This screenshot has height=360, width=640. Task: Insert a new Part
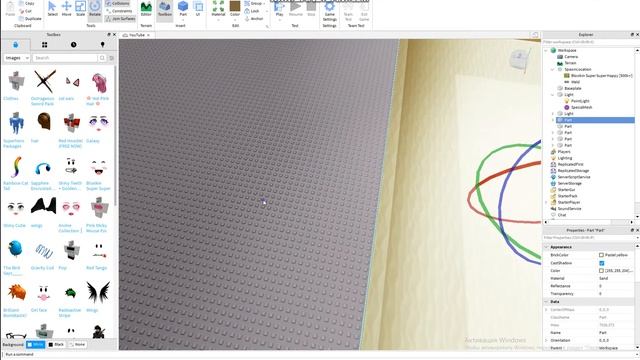point(183,9)
